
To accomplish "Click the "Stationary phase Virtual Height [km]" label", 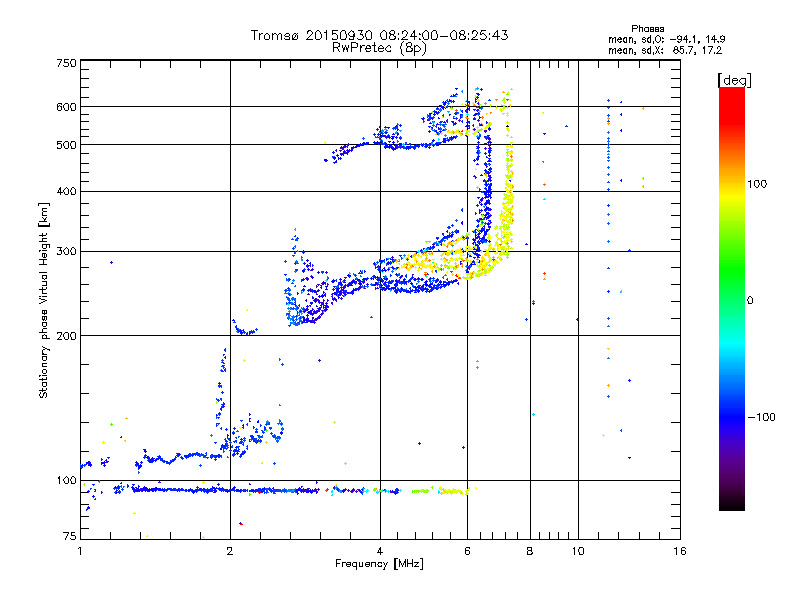I will (x=44, y=301).
